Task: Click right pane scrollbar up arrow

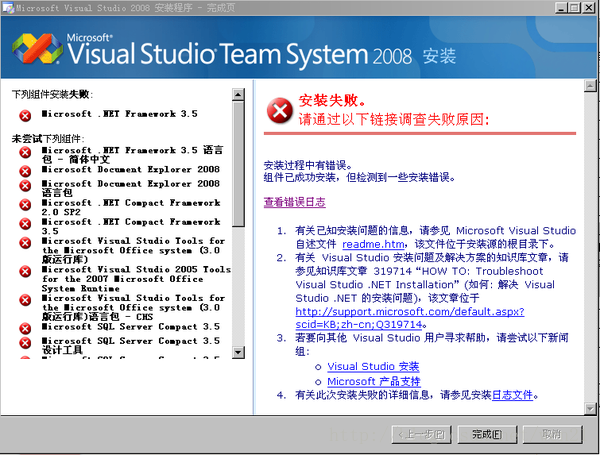Action: pos(590,86)
